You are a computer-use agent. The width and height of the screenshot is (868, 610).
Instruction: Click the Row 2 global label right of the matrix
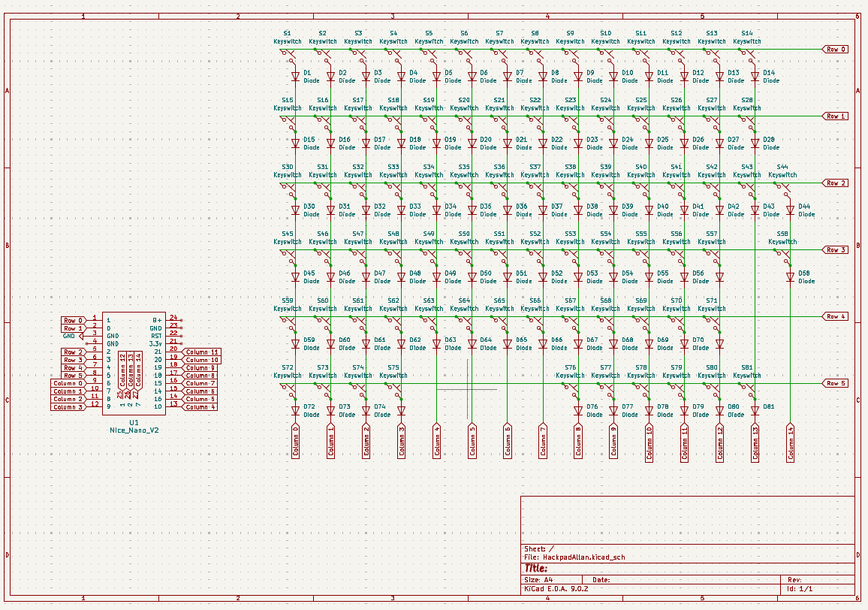pyautogui.click(x=835, y=183)
